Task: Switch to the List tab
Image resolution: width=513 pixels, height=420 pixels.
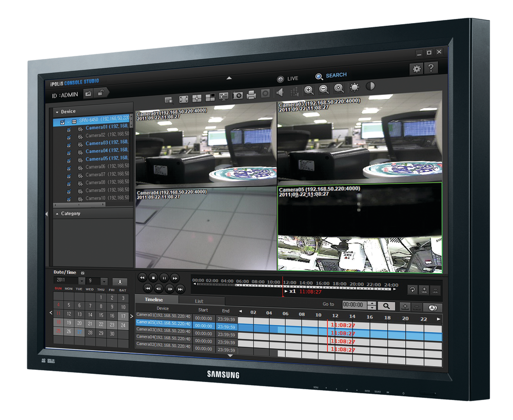Action: pyautogui.click(x=199, y=301)
